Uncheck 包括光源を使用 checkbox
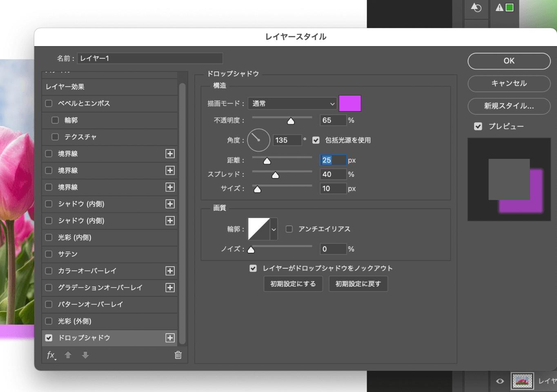Screen dimensions: 557x392 (x=316, y=140)
